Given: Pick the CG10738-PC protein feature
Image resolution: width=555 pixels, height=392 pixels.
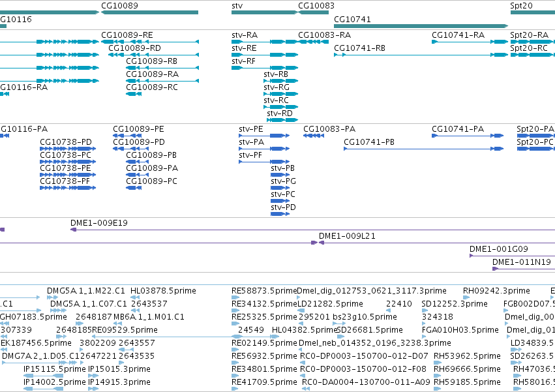Looking at the screenshot, I should point(68,162).
